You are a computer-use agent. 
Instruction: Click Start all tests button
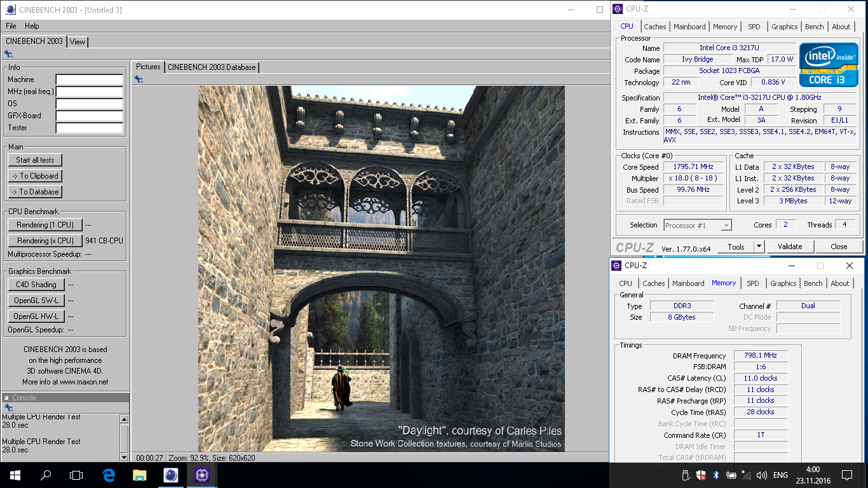click(x=35, y=160)
